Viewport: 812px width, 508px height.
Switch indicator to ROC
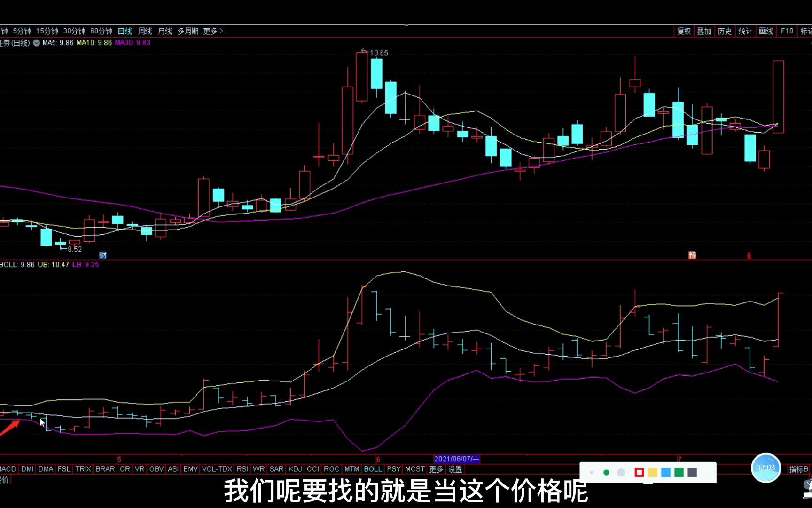point(332,469)
